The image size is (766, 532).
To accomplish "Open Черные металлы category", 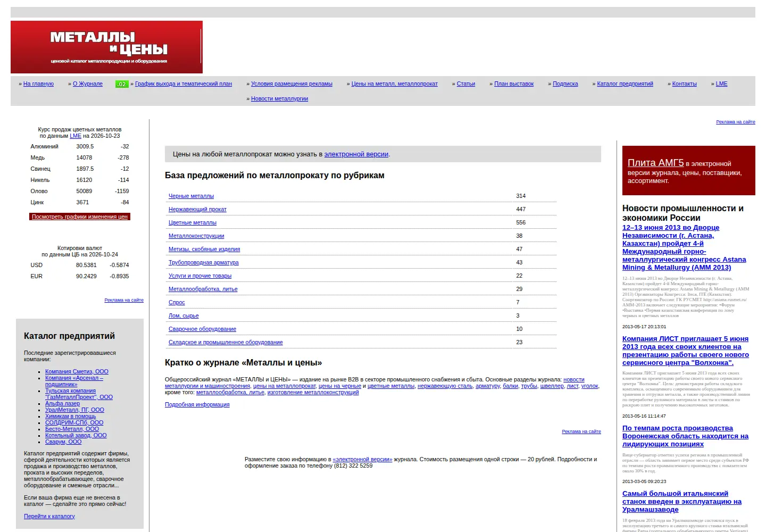I will [x=191, y=196].
